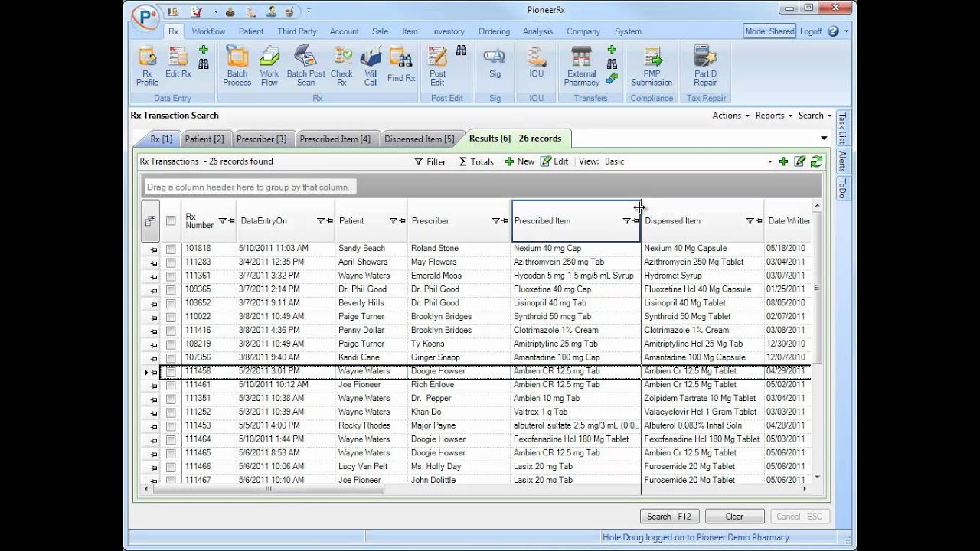Switch to the Workflow ribbon tab
The height and width of the screenshot is (551, 980).
pos(208,31)
